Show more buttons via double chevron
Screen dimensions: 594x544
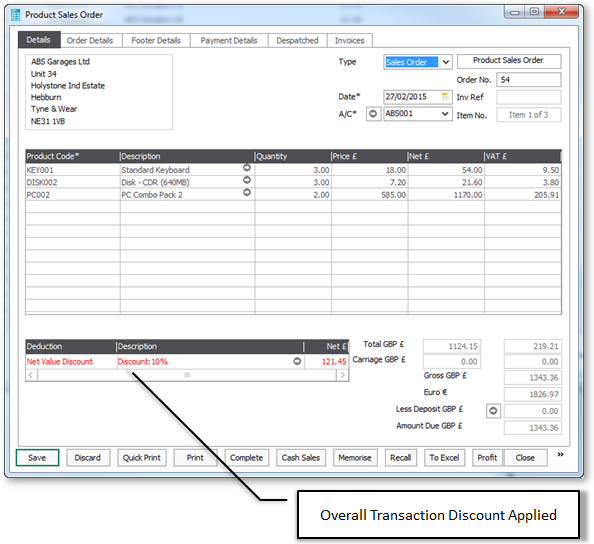(x=561, y=454)
